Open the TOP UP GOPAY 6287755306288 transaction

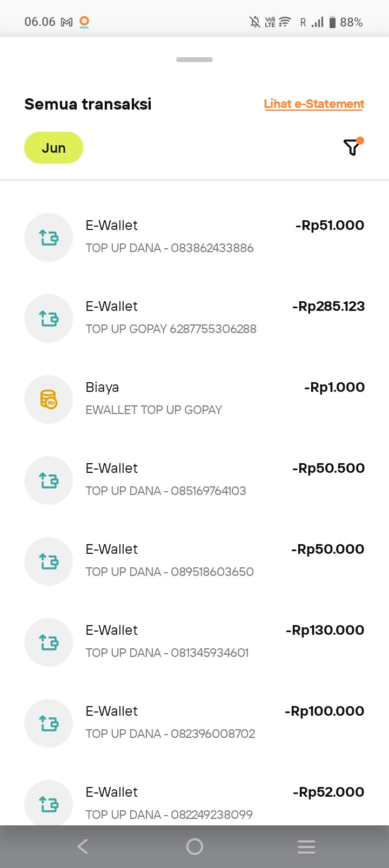194,318
